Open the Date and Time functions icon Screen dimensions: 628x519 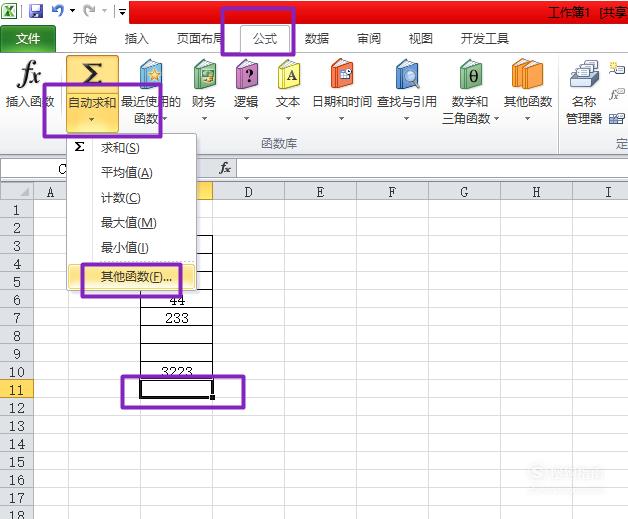pos(342,74)
